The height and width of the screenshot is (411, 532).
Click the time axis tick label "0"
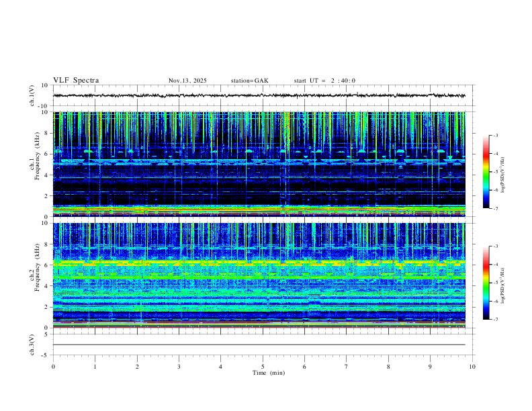53,367
